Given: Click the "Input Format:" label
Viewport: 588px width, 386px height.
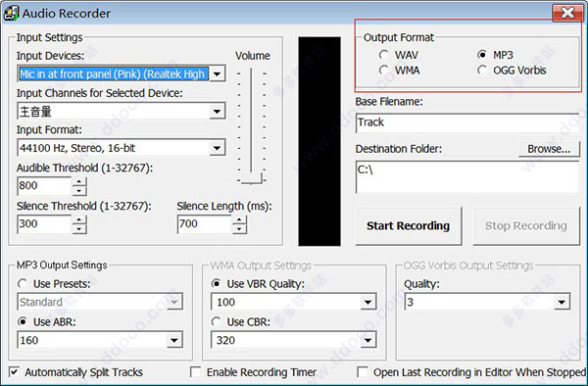Looking at the screenshot, I should point(49,129).
